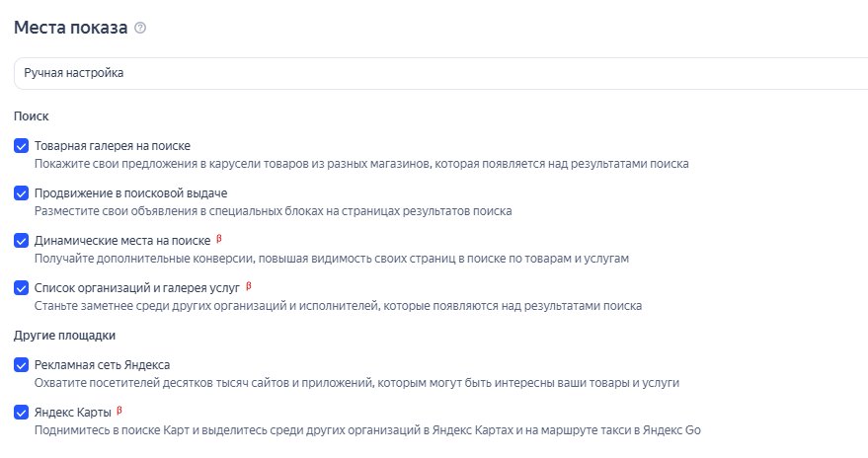
Task: Click beta icon next to Список организаций
Action: click(249, 286)
